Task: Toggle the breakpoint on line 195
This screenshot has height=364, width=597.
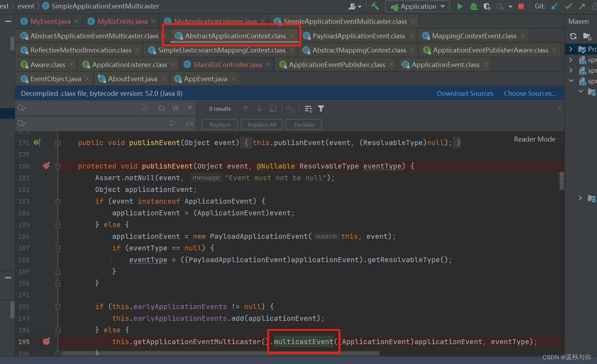Action: [46, 342]
